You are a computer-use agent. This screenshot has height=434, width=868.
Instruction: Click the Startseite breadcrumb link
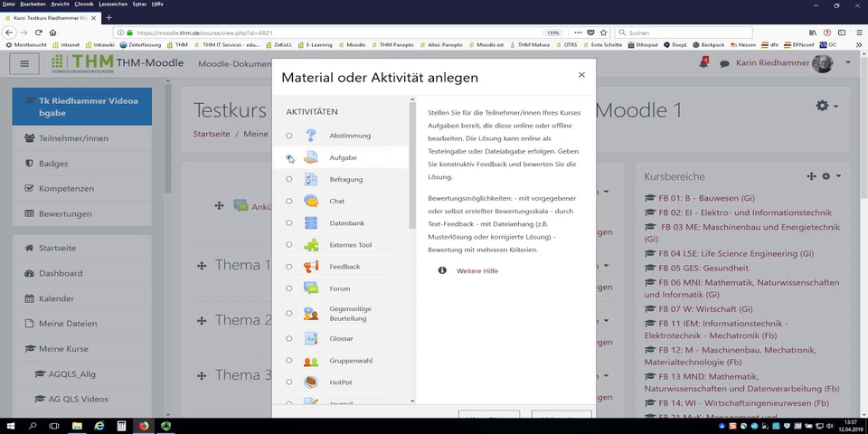212,134
